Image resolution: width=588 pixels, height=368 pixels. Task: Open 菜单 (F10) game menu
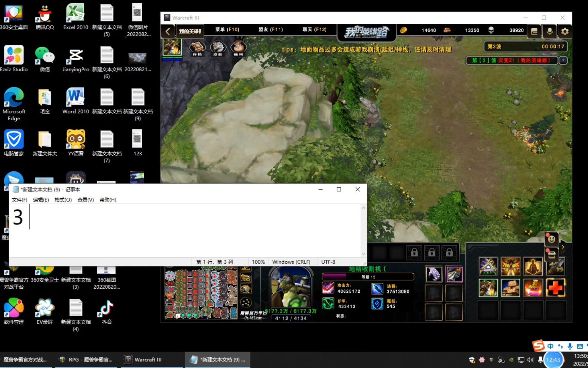coord(227,30)
